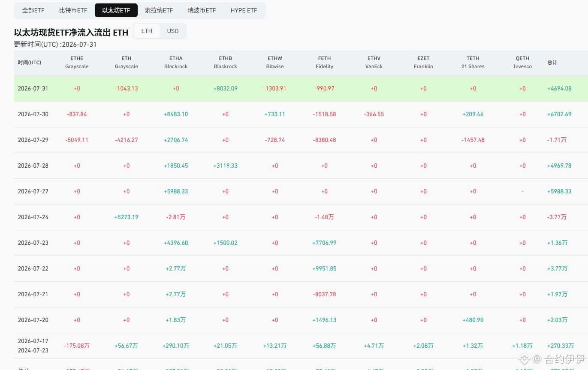Click the +9951.85 FETH value
This screenshot has width=588, height=370.
[324, 269]
